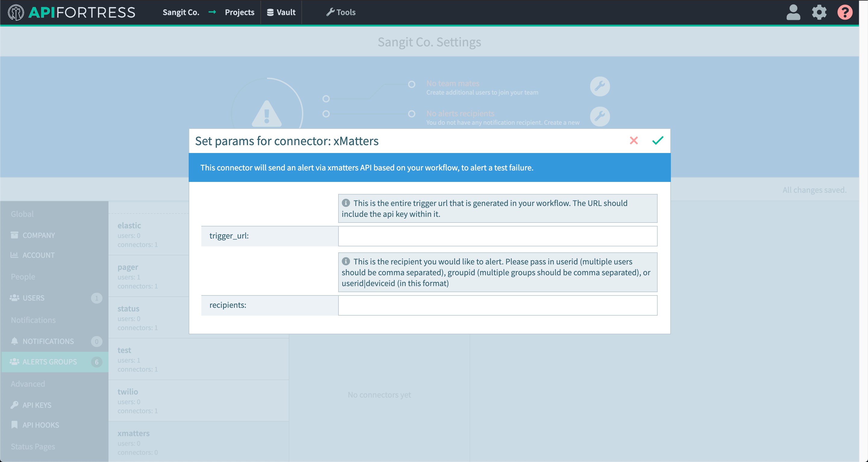The width and height of the screenshot is (868, 462).
Task: Confirm connector params with green checkmark
Action: [x=657, y=141]
